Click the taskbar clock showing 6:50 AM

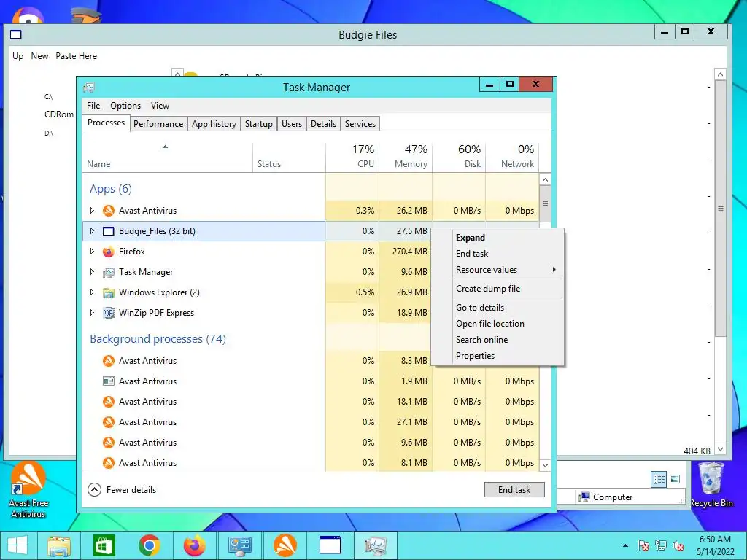pos(715,545)
